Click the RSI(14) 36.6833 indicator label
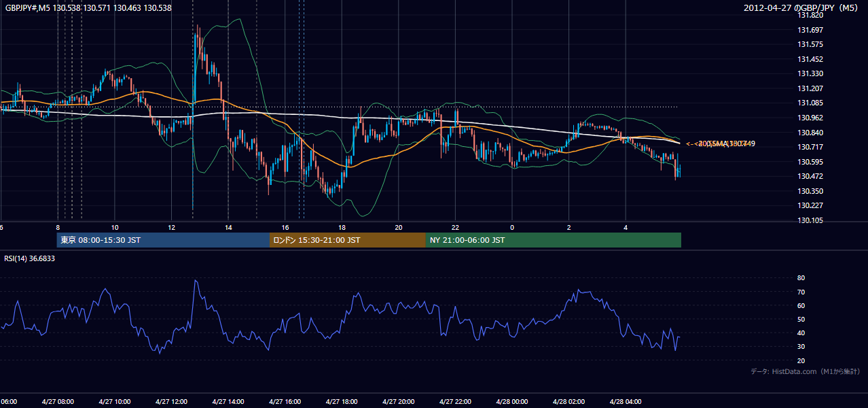The image size is (868, 408). (x=30, y=258)
